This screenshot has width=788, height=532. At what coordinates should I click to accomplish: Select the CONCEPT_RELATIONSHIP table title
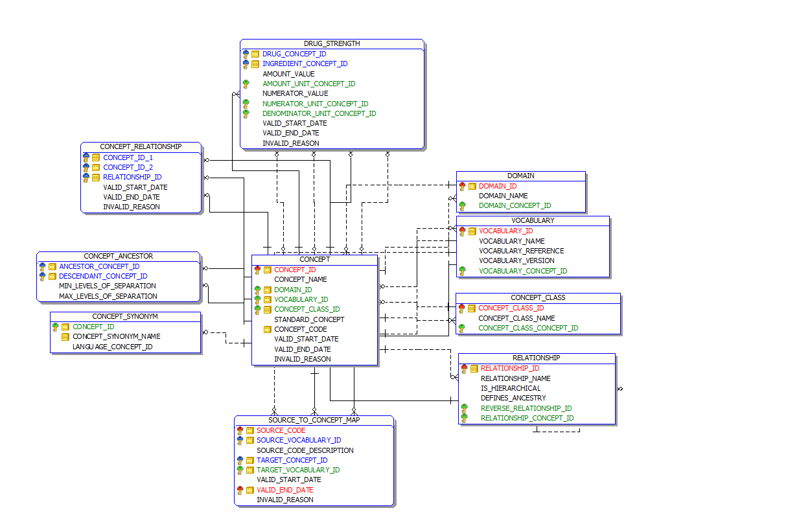pos(141,147)
